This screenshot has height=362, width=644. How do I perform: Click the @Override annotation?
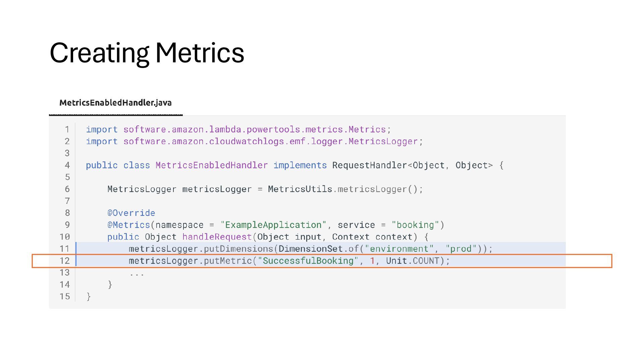[x=131, y=213]
